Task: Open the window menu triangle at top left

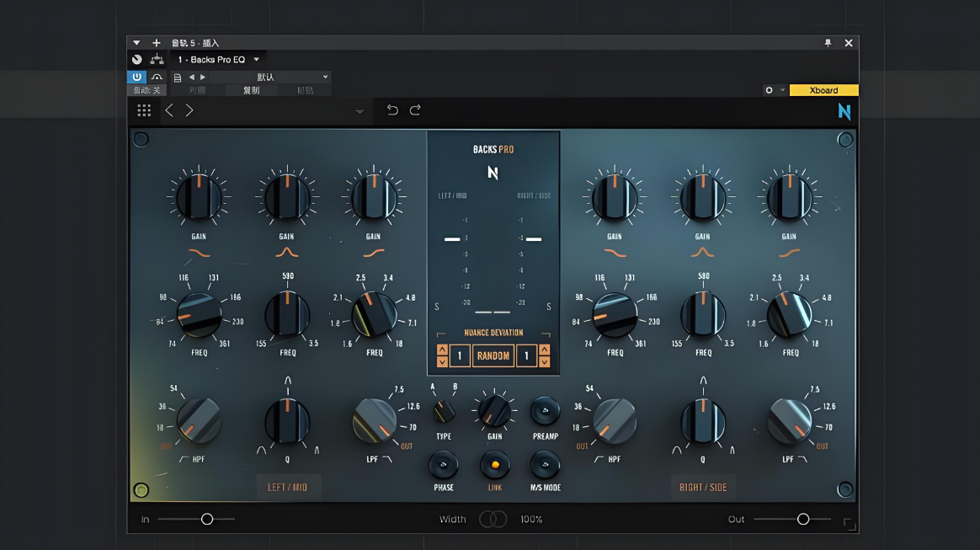Action: click(136, 43)
